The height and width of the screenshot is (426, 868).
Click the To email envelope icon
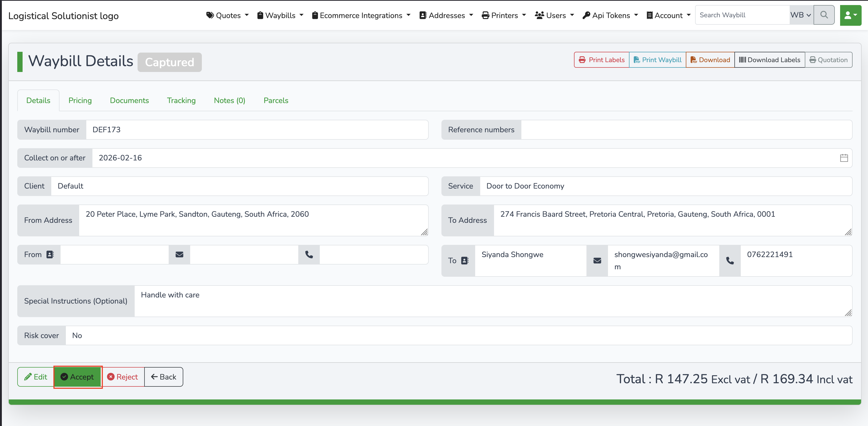(597, 261)
